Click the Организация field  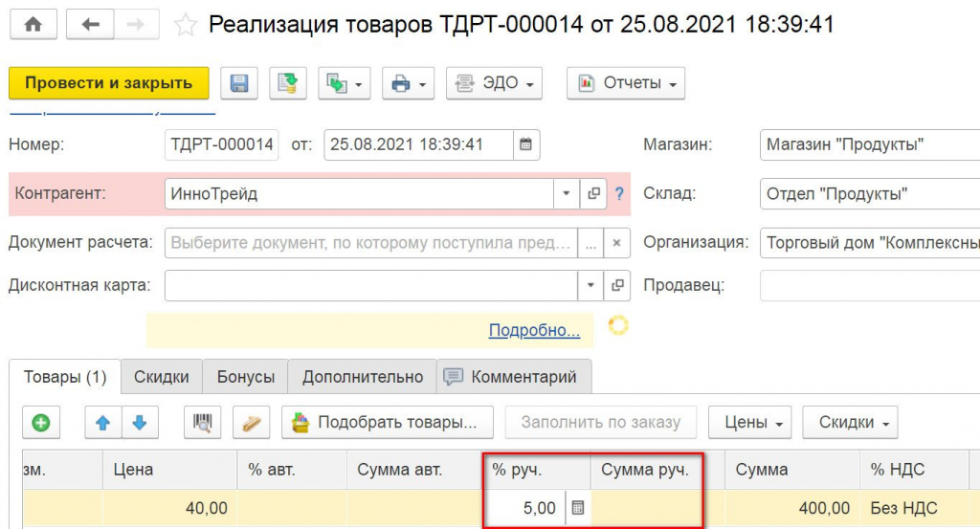[870, 243]
